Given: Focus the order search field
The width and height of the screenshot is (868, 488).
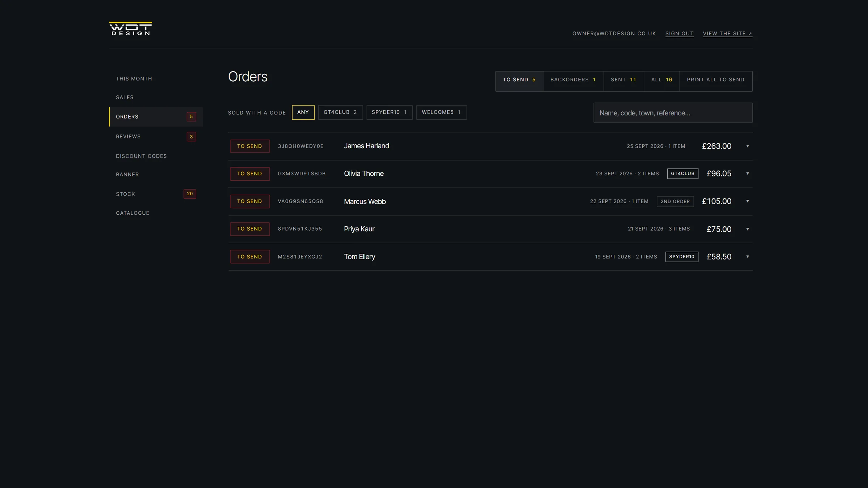Looking at the screenshot, I should [x=673, y=113].
